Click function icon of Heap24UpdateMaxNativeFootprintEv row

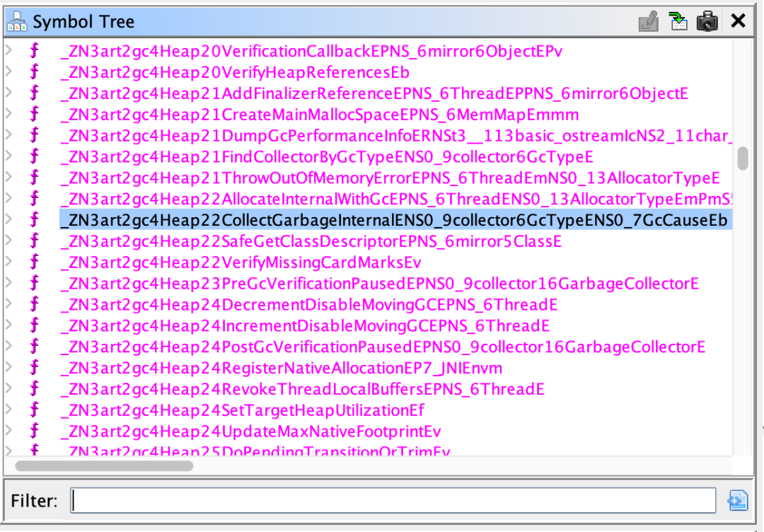click(34, 431)
